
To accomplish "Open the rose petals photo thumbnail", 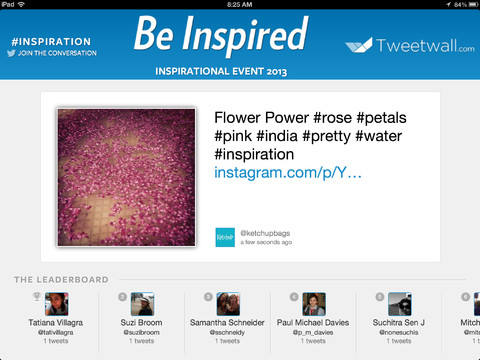I will 126,177.
